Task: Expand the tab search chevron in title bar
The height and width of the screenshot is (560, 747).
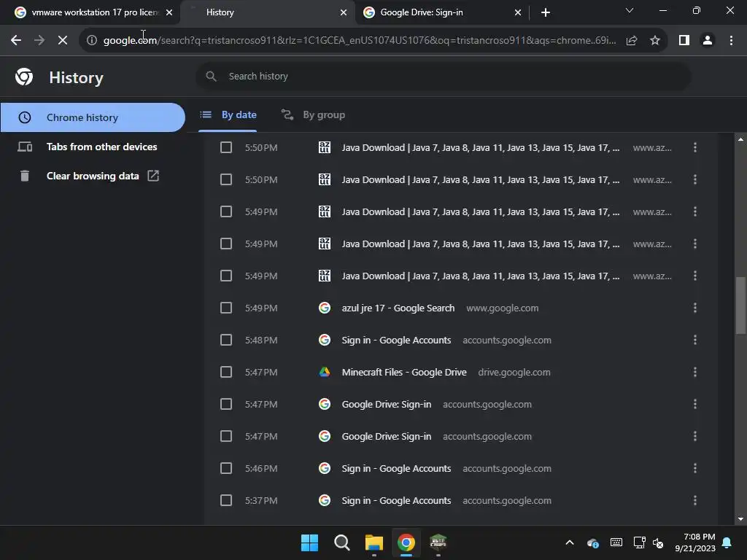Action: tap(630, 10)
